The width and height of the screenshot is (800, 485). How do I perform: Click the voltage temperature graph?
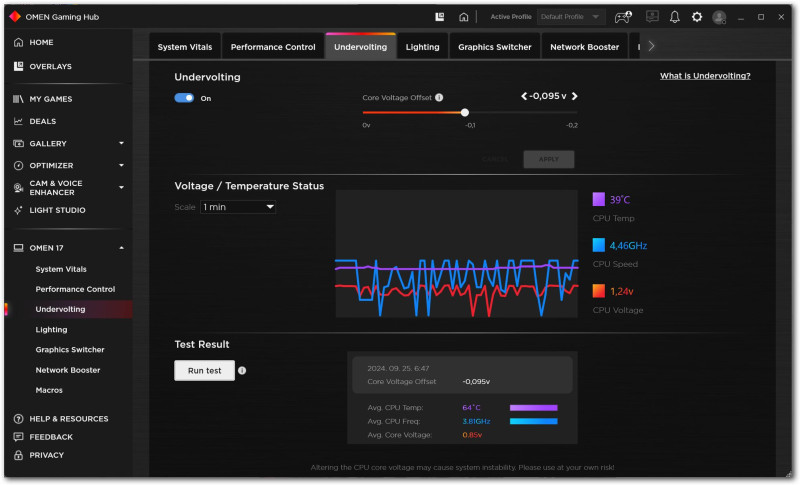[457, 253]
